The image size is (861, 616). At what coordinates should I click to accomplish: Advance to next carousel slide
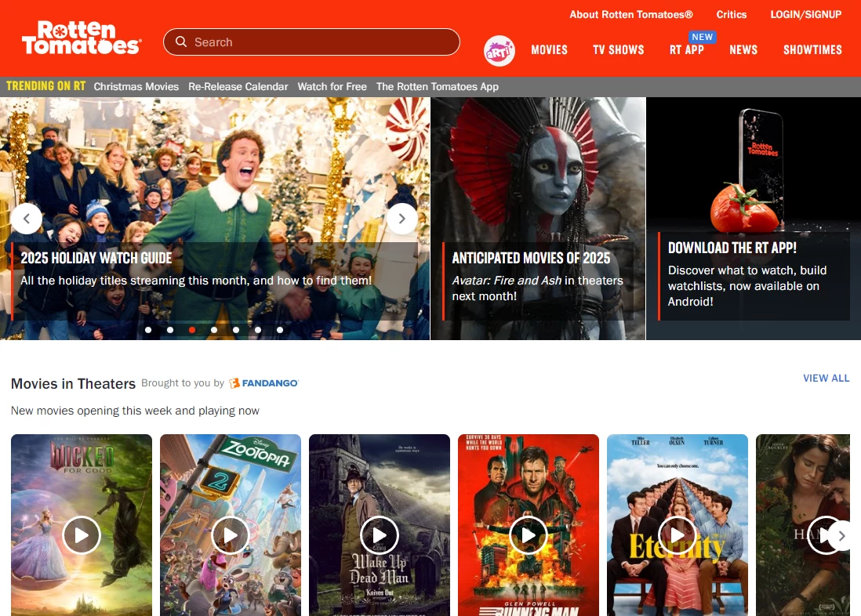click(x=402, y=219)
